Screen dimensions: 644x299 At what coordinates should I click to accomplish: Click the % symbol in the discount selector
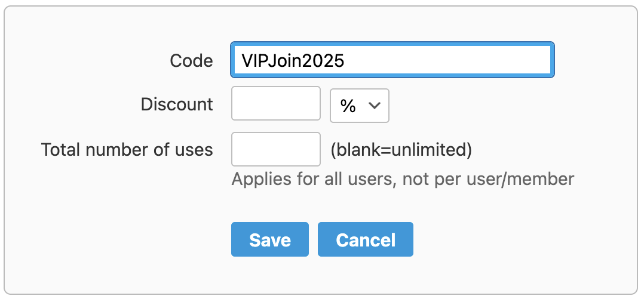coord(348,106)
